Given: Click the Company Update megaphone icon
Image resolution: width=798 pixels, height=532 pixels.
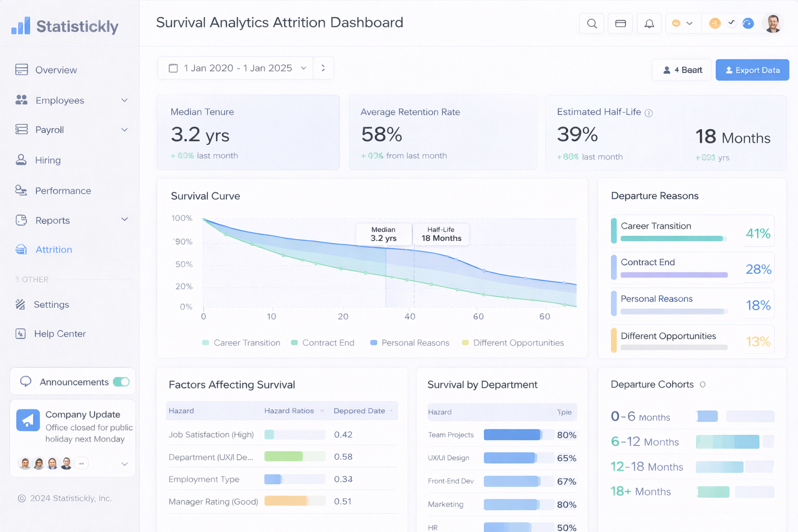Looking at the screenshot, I should (28, 420).
